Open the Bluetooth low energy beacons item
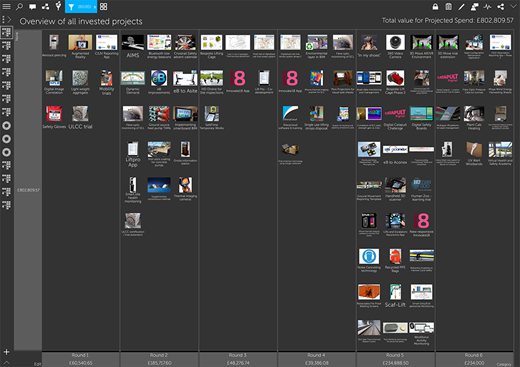520x367 pixels. click(159, 46)
